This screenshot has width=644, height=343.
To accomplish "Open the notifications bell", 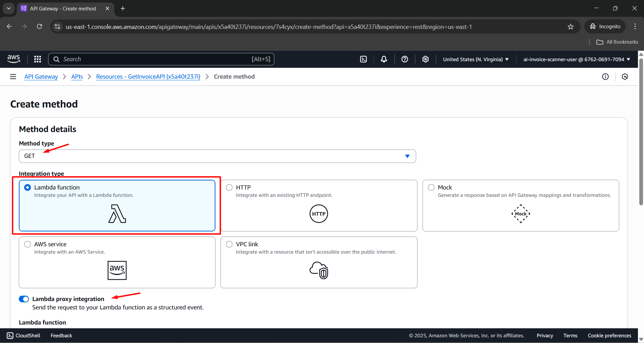I will 384,59.
